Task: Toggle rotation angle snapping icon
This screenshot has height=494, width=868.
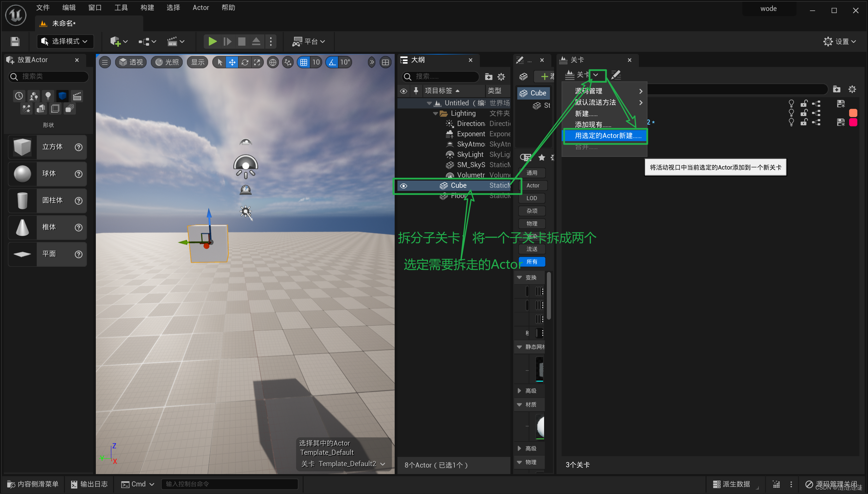Action: pyautogui.click(x=332, y=62)
